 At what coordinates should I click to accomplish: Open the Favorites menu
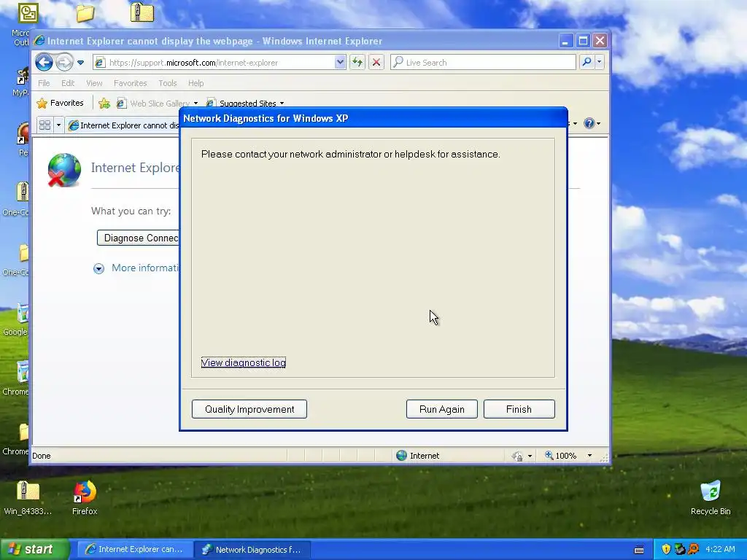[130, 83]
